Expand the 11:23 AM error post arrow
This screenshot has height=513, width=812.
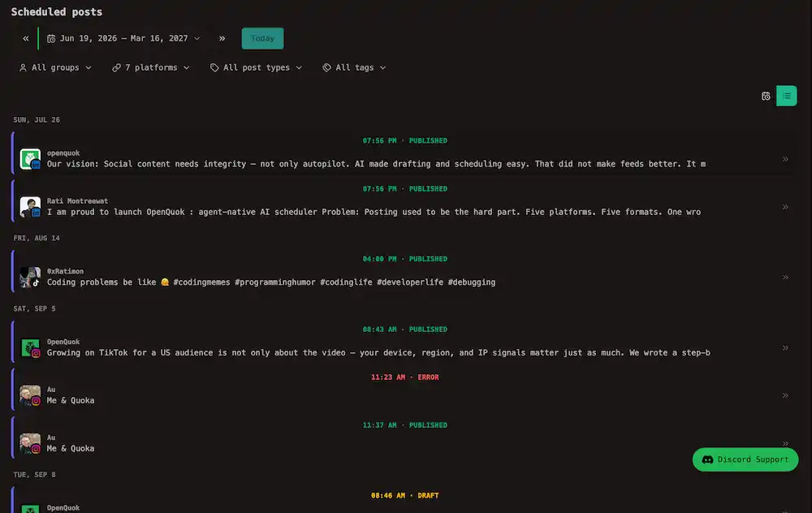point(785,395)
